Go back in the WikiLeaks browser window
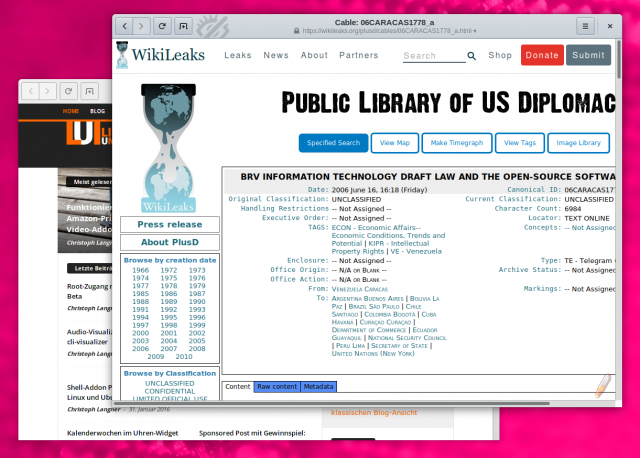This screenshot has height=458, width=640. (124, 26)
